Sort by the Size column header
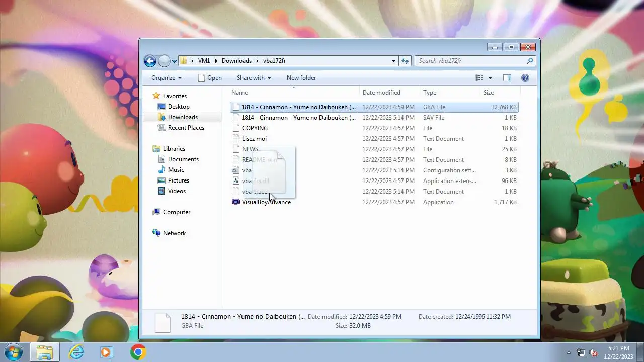The height and width of the screenshot is (362, 644). (x=500, y=93)
